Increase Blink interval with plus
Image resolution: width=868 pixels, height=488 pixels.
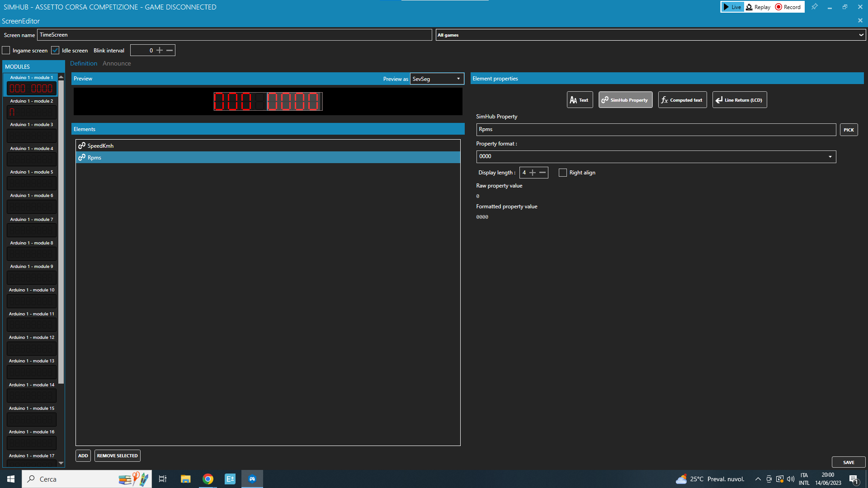point(160,50)
